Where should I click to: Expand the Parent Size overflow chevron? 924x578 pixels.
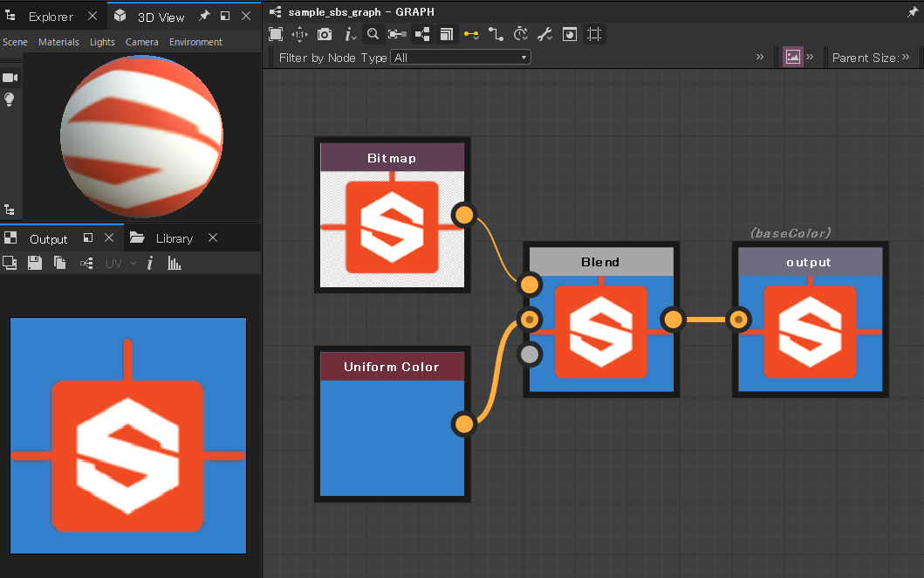point(906,58)
